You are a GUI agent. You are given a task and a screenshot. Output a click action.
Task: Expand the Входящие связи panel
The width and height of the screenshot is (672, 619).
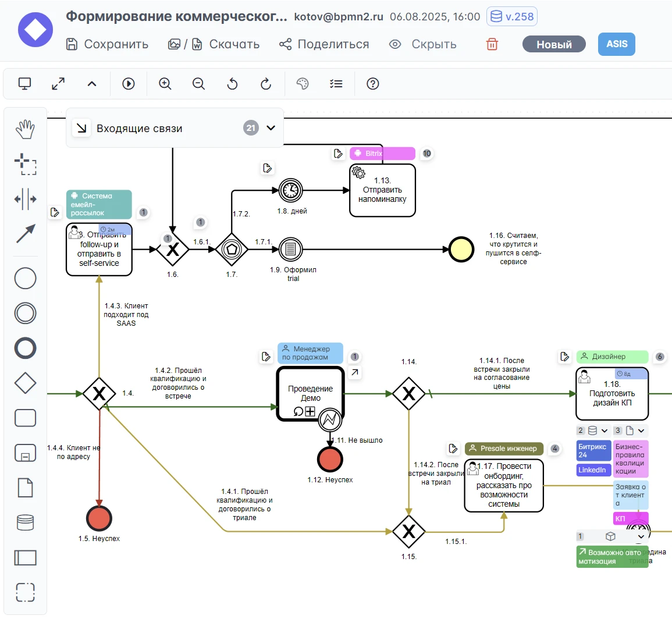(271, 128)
